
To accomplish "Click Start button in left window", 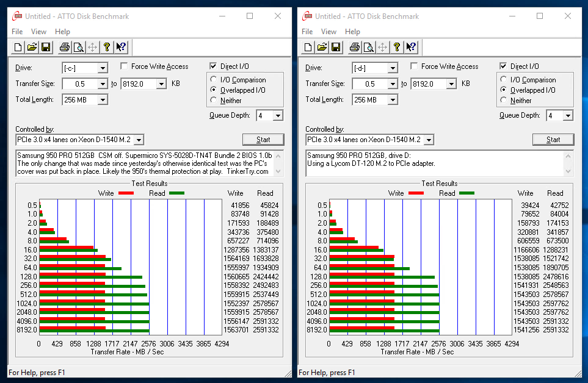I will [x=263, y=140].
